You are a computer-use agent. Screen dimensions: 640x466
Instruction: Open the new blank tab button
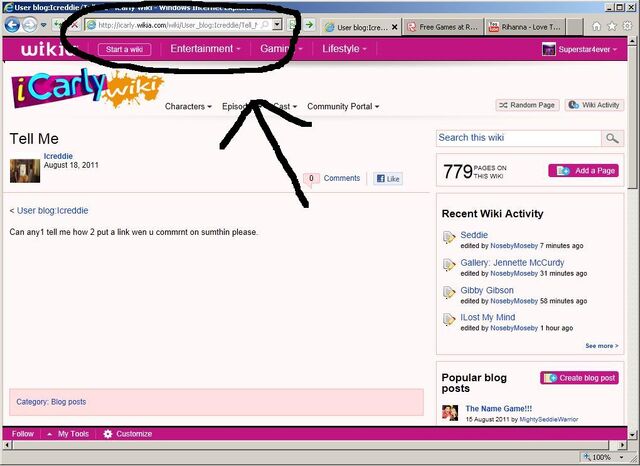[x=574, y=27]
